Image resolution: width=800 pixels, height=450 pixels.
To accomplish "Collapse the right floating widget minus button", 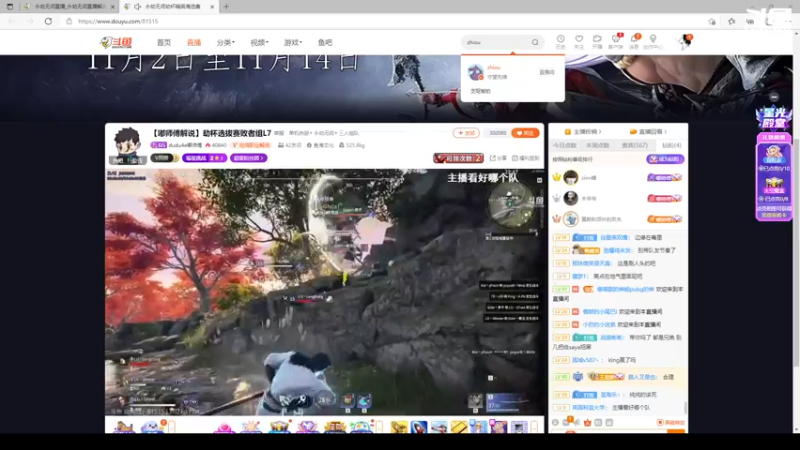I will tap(774, 97).
